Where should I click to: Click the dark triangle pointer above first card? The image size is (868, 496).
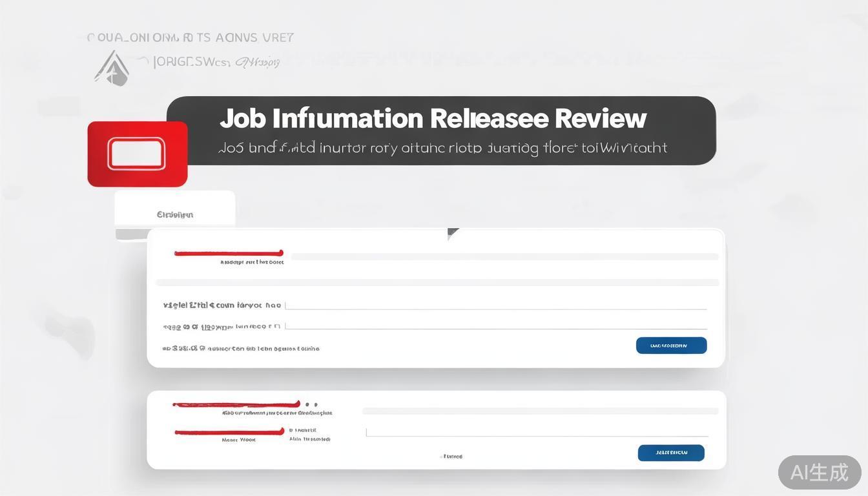click(453, 234)
